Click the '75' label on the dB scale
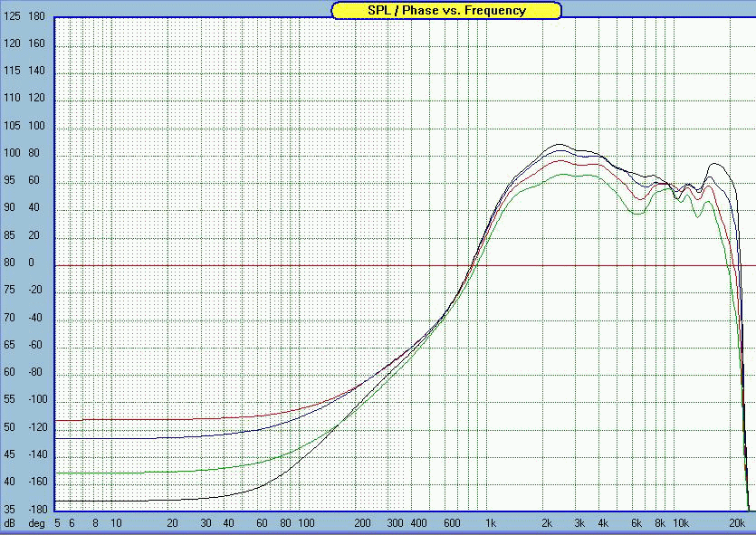The image size is (756, 535). click(x=10, y=290)
